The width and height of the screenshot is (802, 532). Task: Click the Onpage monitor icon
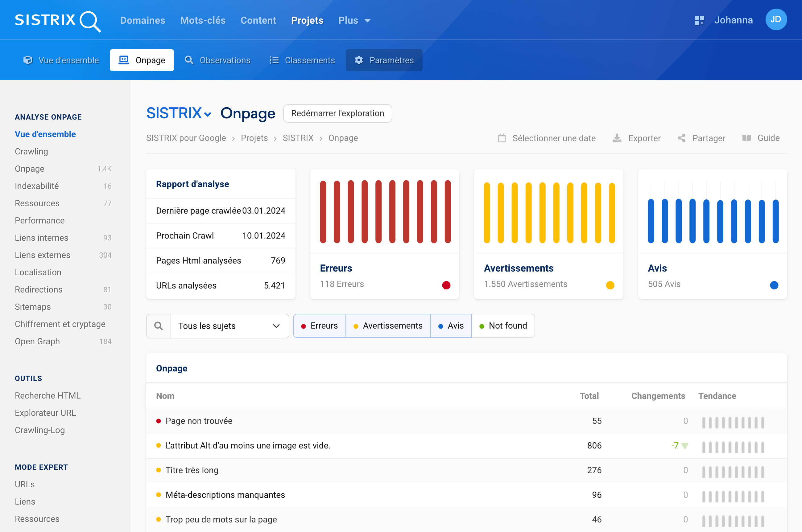(x=124, y=60)
